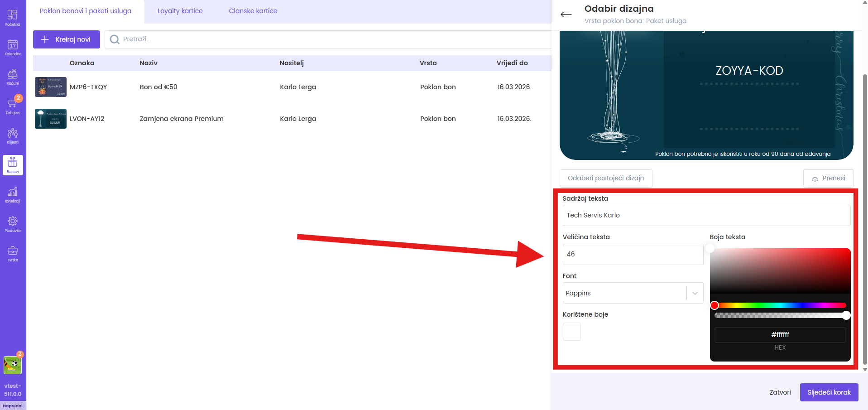
Task: Click the Sljedeći korak button
Action: tap(829, 392)
